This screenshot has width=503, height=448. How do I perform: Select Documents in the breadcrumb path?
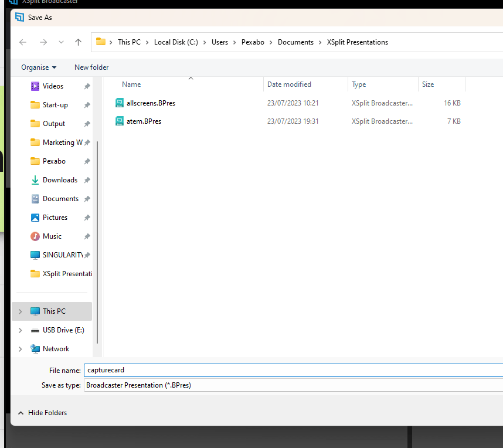295,42
